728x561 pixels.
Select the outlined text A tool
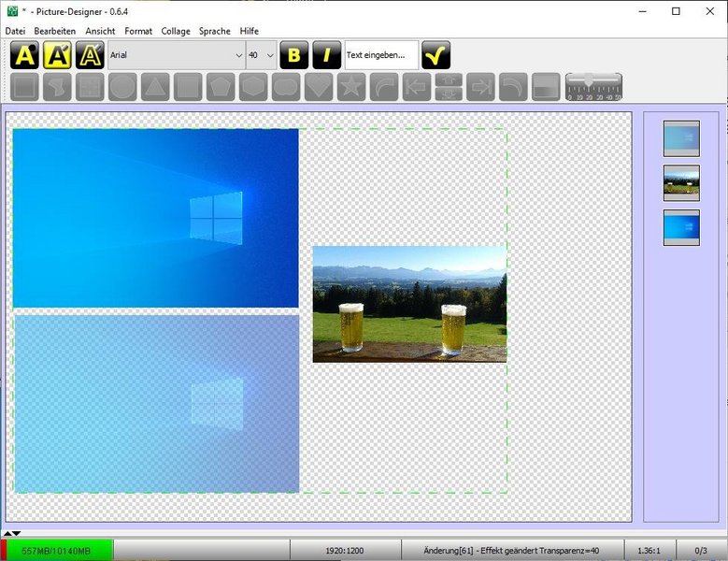point(90,55)
